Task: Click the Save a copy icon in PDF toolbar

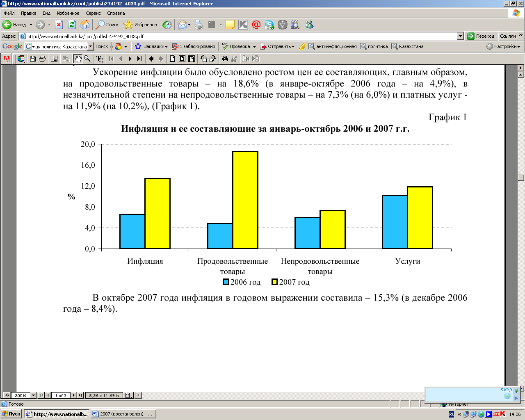Action: (33, 59)
